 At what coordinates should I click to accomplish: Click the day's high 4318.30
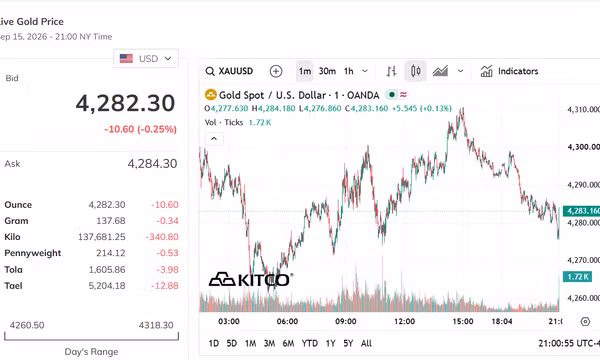click(x=156, y=325)
